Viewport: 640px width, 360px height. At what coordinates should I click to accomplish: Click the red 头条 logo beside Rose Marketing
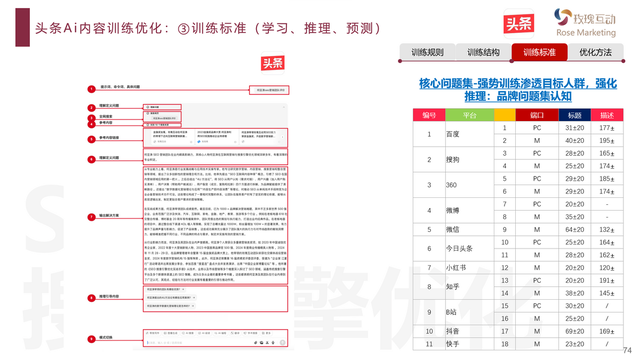(518, 24)
